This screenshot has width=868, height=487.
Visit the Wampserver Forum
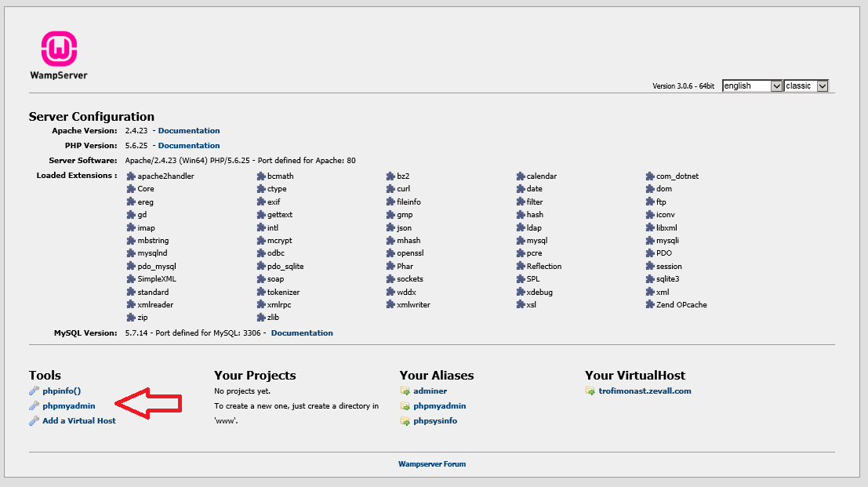[x=434, y=463]
